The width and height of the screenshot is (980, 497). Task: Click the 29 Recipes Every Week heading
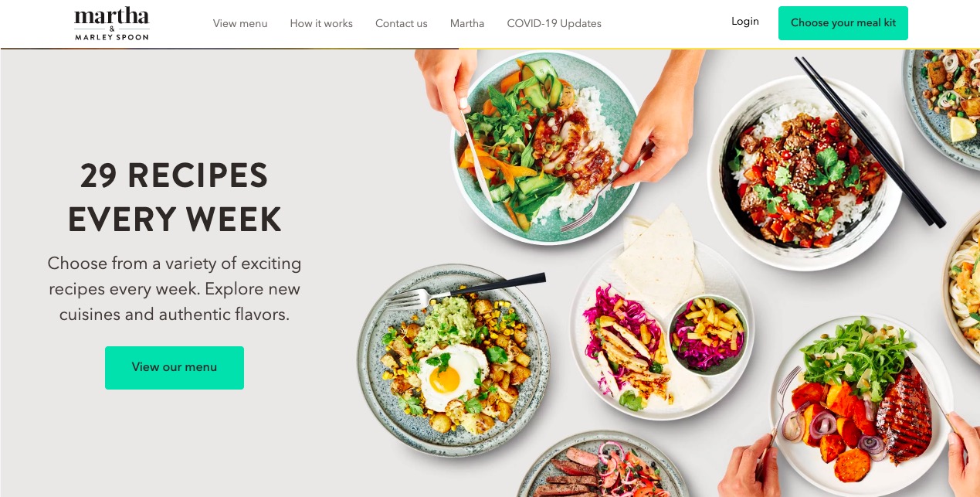coord(175,198)
